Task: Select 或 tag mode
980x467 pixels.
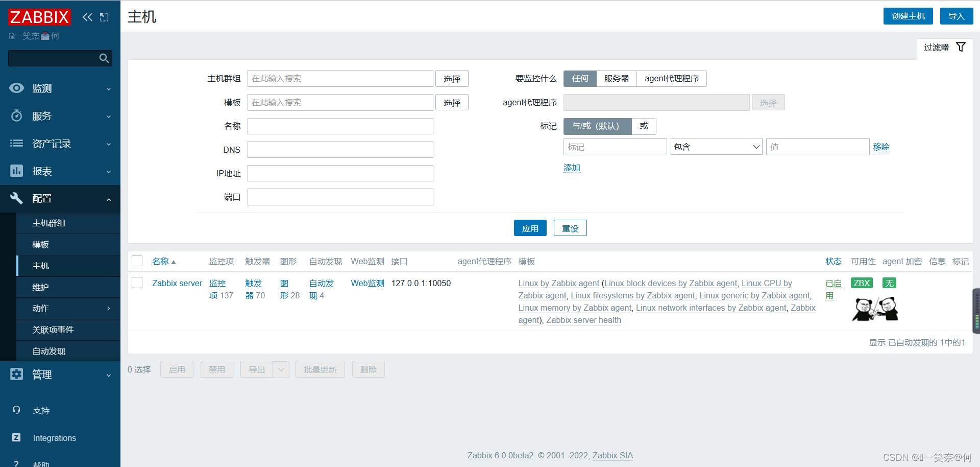Action: pyautogui.click(x=644, y=126)
